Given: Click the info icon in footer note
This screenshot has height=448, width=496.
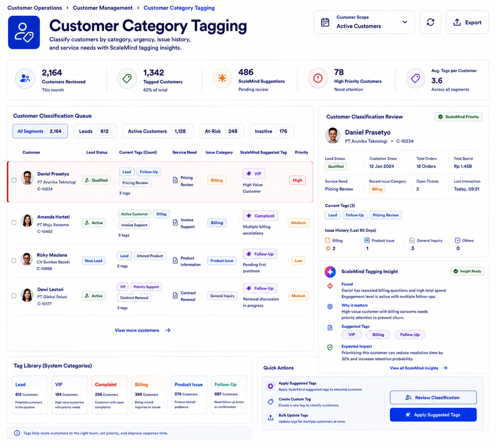Looking at the screenshot, I should (x=17, y=433).
